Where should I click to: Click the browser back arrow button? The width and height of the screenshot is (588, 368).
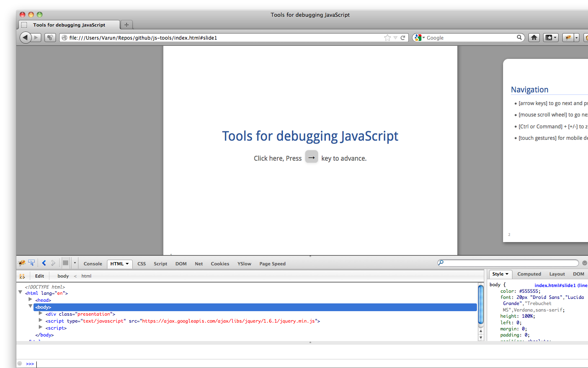(x=25, y=38)
